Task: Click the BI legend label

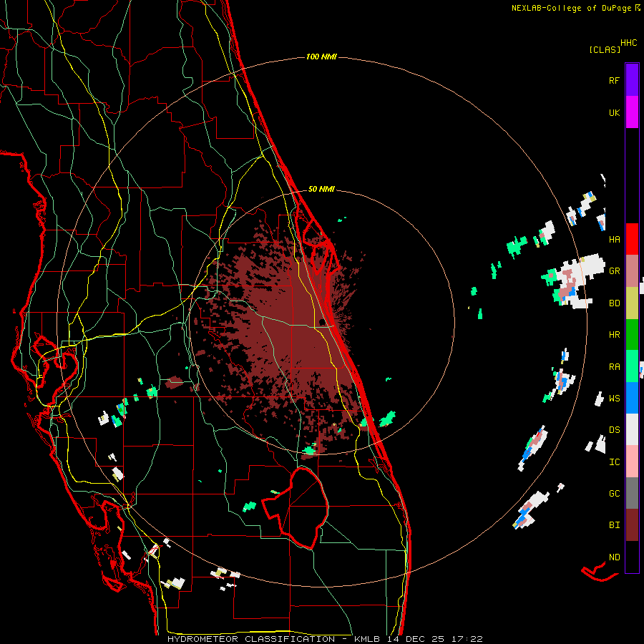Action: click(614, 525)
